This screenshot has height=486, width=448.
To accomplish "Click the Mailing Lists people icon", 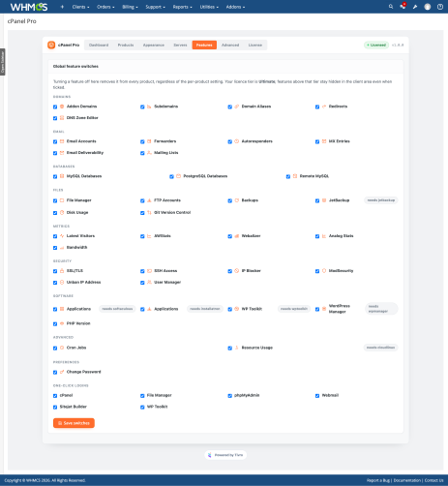I will [x=149, y=153].
